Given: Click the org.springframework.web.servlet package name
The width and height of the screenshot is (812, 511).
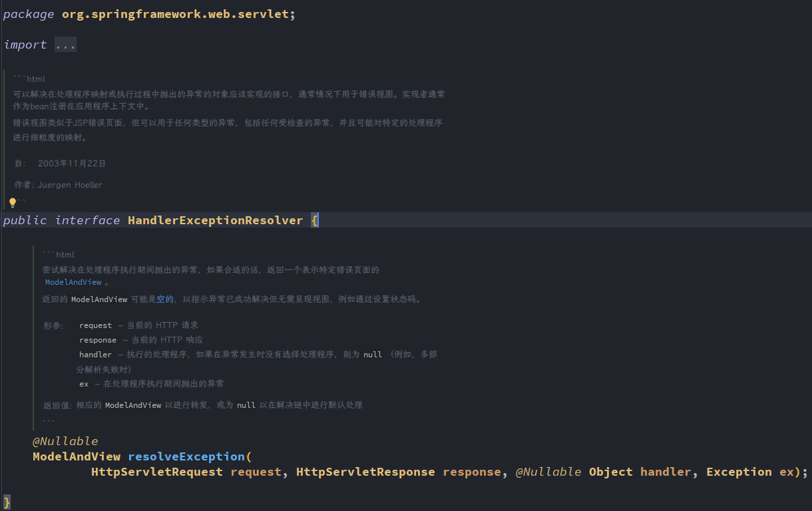Looking at the screenshot, I should coord(175,15).
